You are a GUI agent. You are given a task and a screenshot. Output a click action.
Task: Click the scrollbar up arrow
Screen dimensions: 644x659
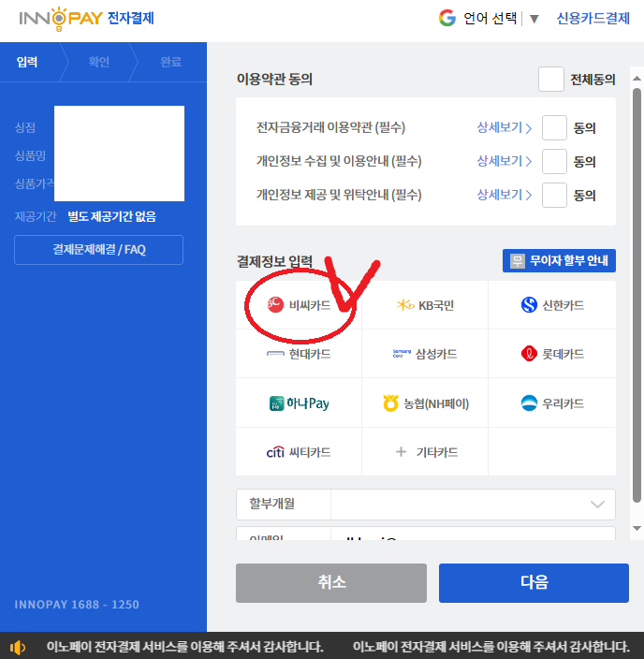(637, 79)
